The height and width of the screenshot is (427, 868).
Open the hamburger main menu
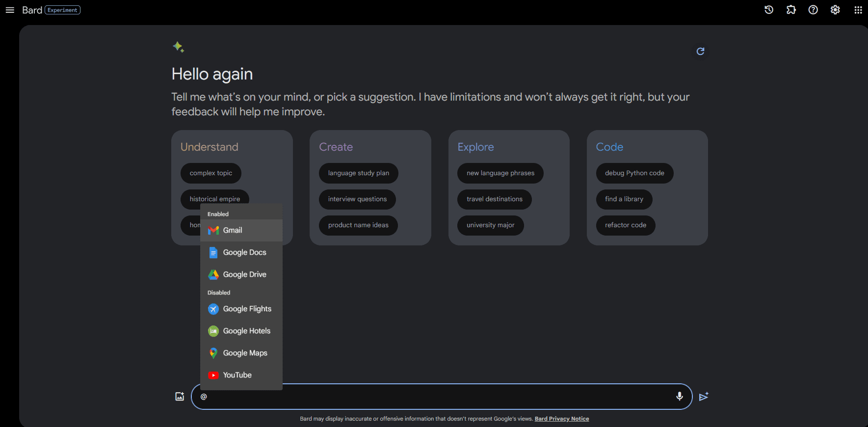(x=10, y=10)
